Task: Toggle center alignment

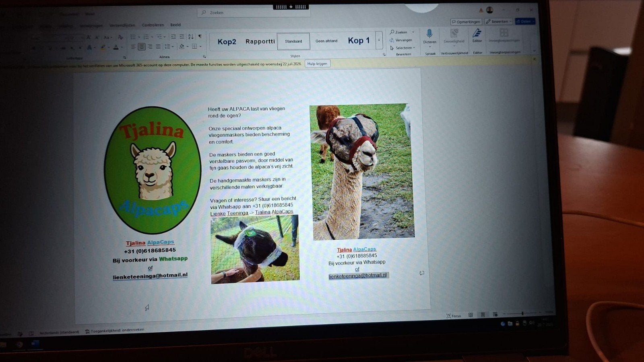Action: [x=142, y=47]
